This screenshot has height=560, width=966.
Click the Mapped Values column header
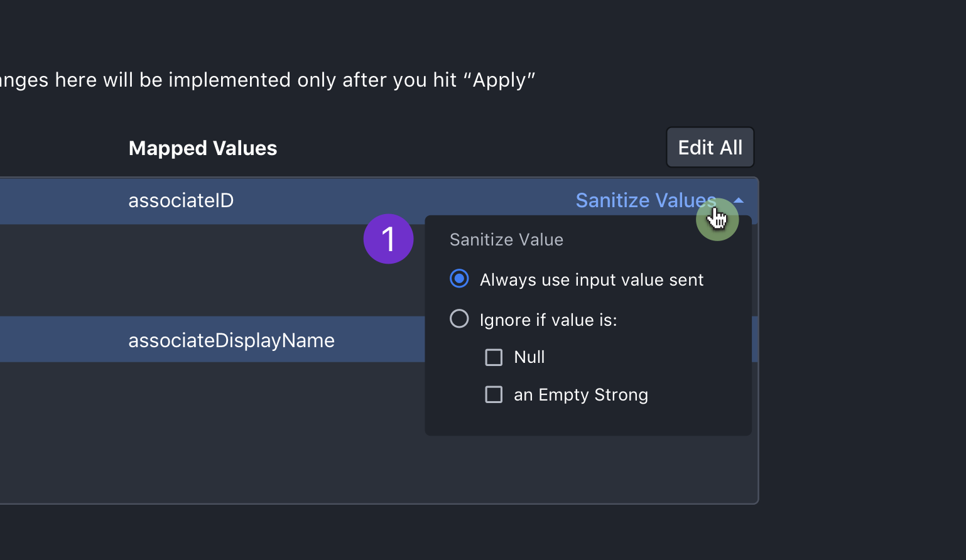(x=202, y=148)
